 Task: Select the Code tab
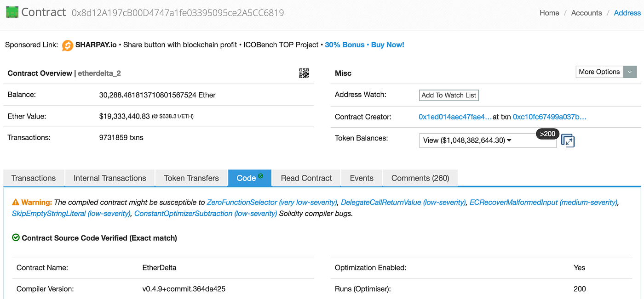click(x=250, y=178)
